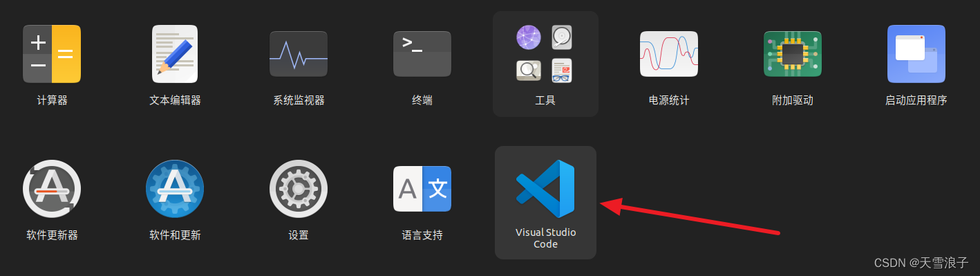Screen dimensions: 980x276
Task: Click the 系统监视器 label text
Action: pos(299,100)
